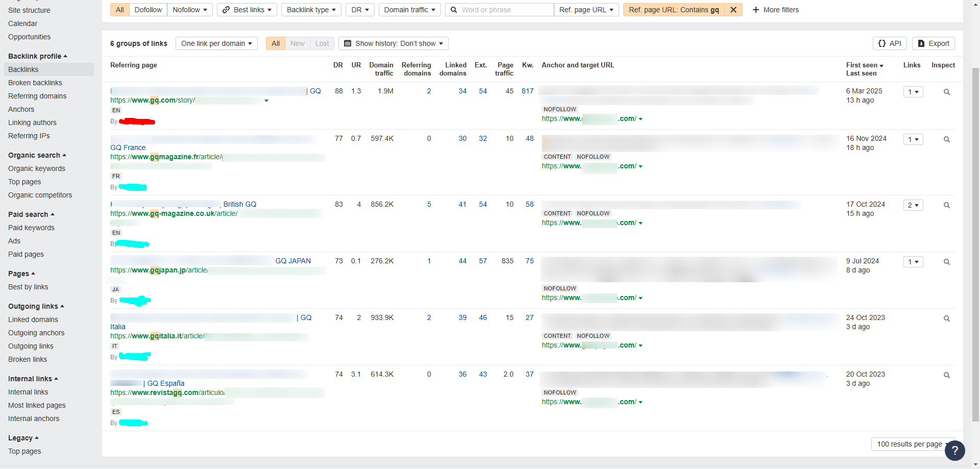Image resolution: width=980 pixels, height=469 pixels.
Task: Inspect the GQ Italia row magnifier icon
Action: (946, 319)
